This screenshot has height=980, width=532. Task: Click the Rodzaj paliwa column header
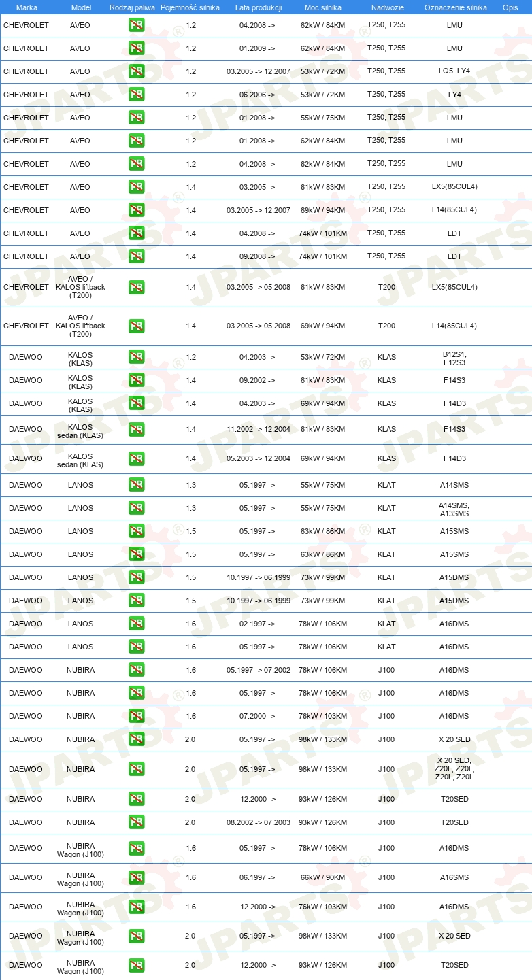(132, 7)
